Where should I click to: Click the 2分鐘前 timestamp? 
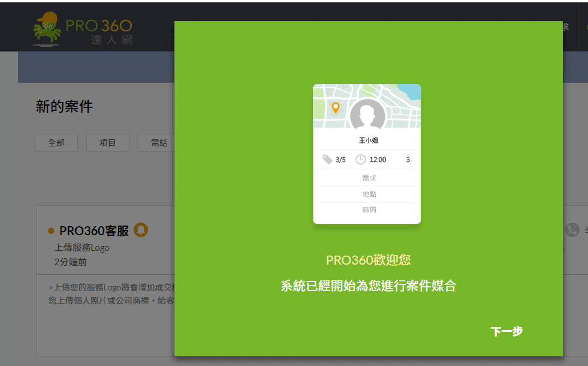[x=71, y=262]
